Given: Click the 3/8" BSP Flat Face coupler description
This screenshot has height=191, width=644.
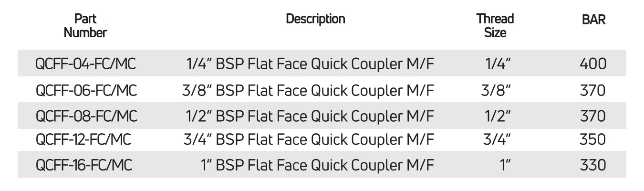Looking at the screenshot, I should (308, 90).
